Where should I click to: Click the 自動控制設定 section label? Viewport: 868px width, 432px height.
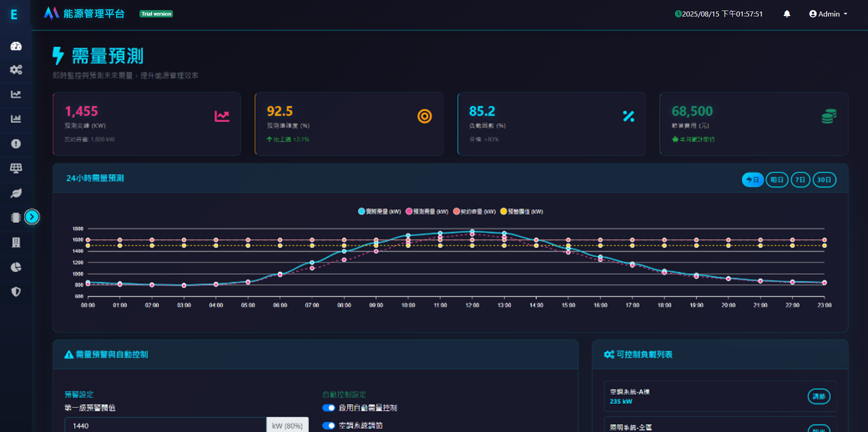click(344, 395)
